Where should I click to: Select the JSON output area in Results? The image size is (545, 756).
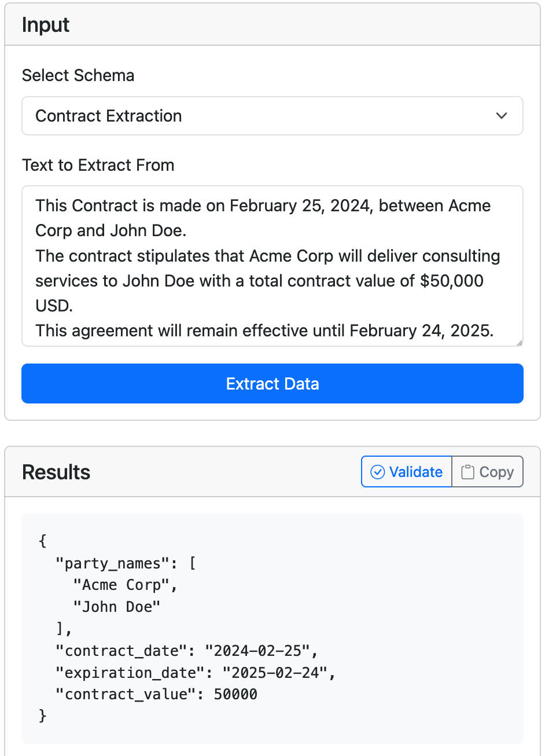(x=272, y=628)
